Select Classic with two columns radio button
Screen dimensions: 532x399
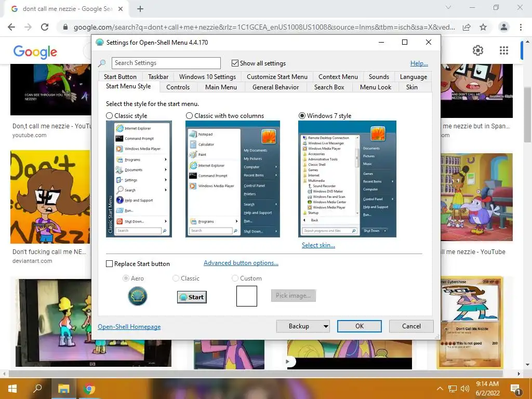pyautogui.click(x=189, y=116)
